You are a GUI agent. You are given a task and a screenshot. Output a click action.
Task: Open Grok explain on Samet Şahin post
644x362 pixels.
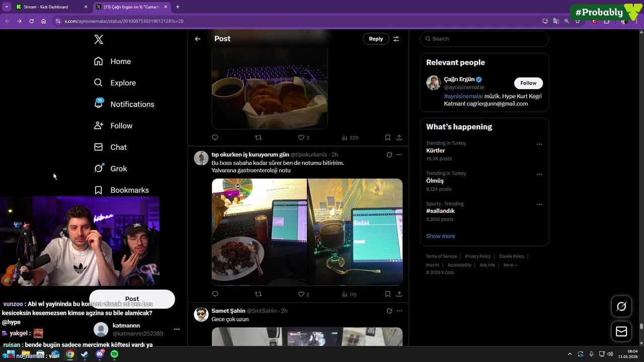pos(389,311)
